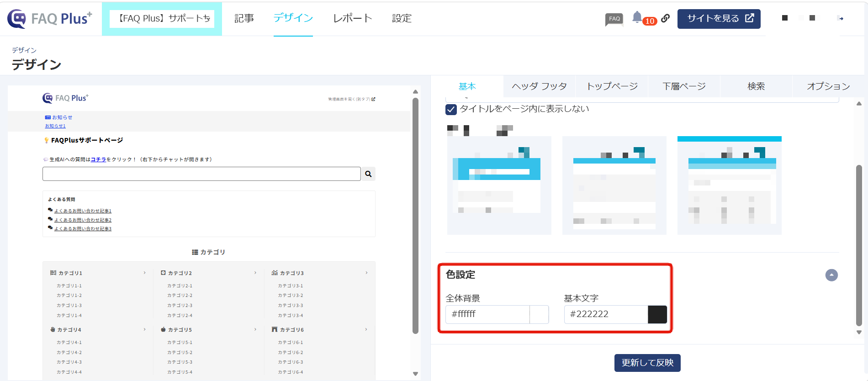
Task: Select the middle layout thumbnail
Action: click(614, 185)
